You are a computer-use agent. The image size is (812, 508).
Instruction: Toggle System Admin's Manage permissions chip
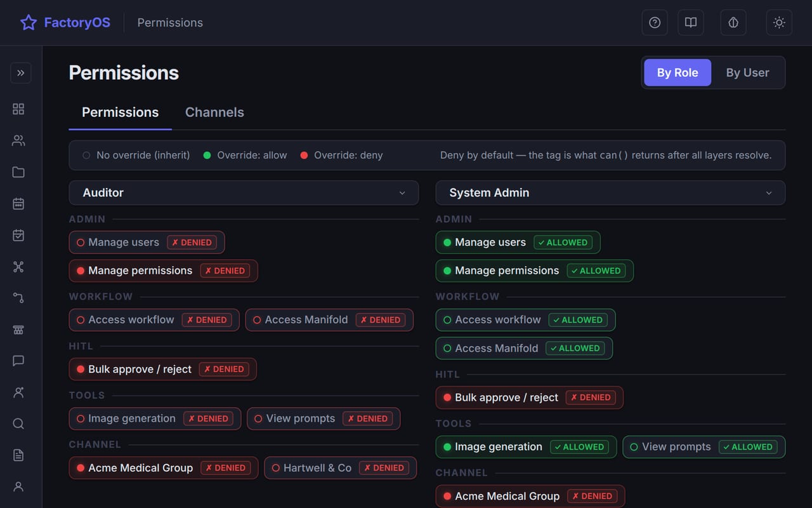pos(534,271)
